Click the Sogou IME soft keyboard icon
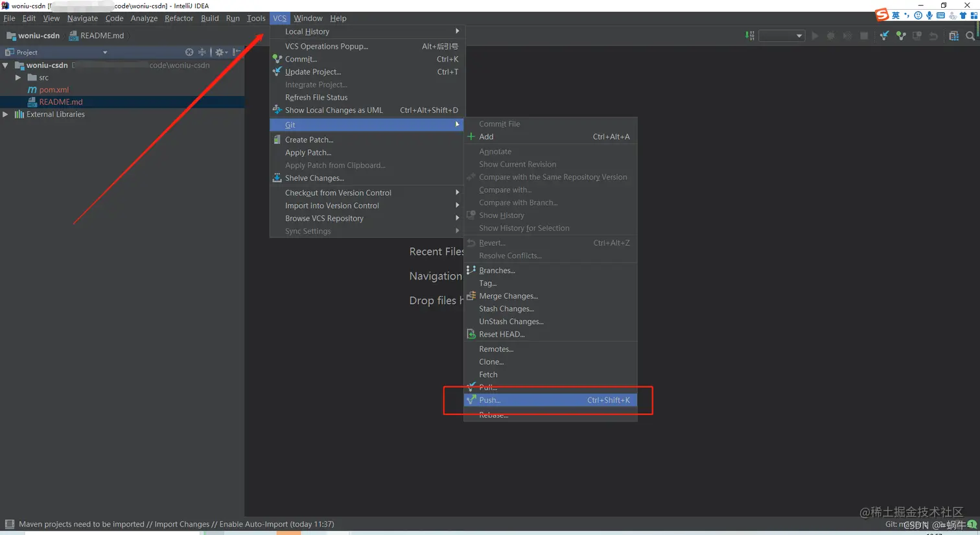 (x=940, y=15)
